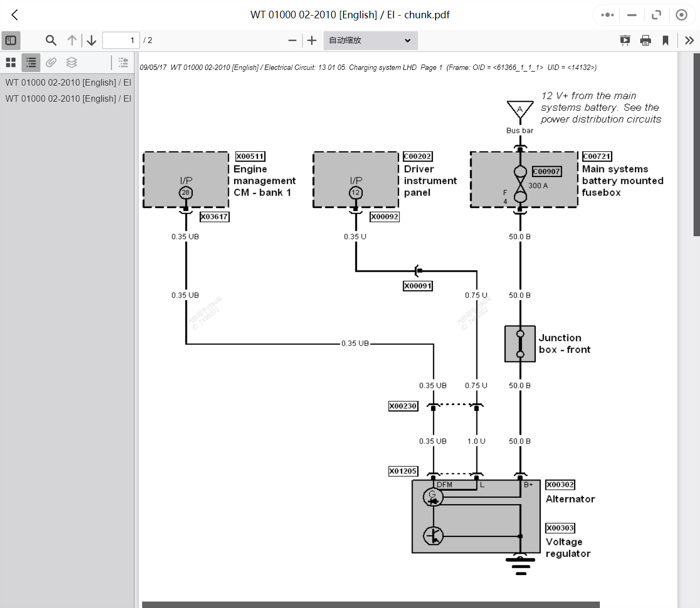The image size is (700, 608).
Task: Go to next page arrow
Action: [92, 40]
